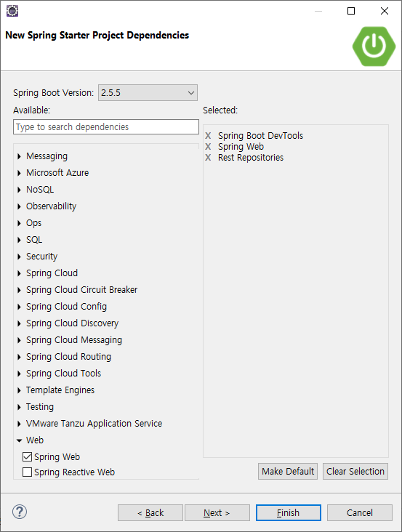Expand the NoSQL category

pyautogui.click(x=19, y=190)
